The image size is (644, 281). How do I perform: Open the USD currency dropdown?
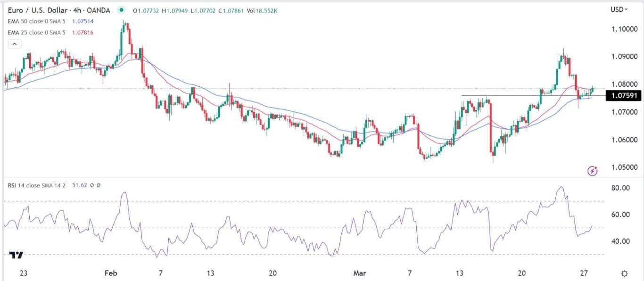[619, 9]
